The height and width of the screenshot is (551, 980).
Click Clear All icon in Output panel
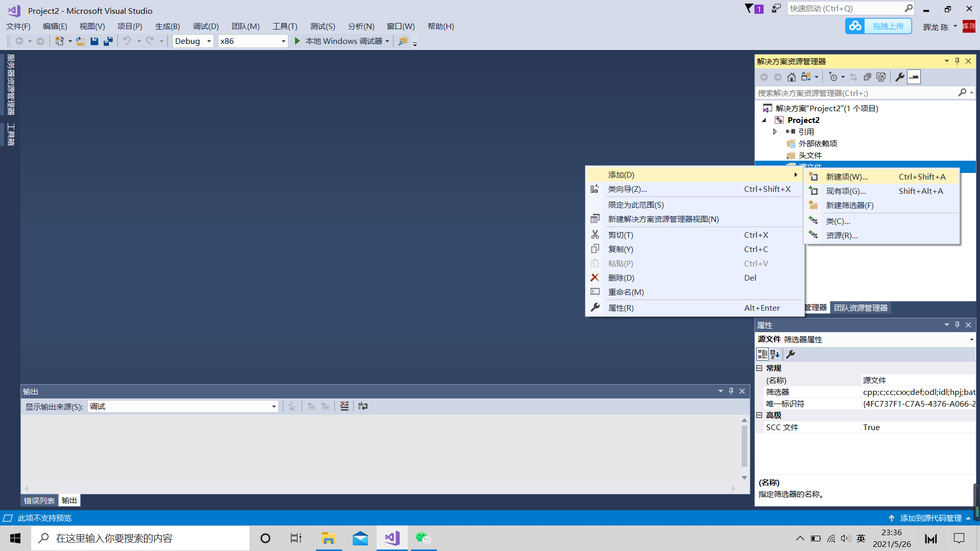point(345,406)
